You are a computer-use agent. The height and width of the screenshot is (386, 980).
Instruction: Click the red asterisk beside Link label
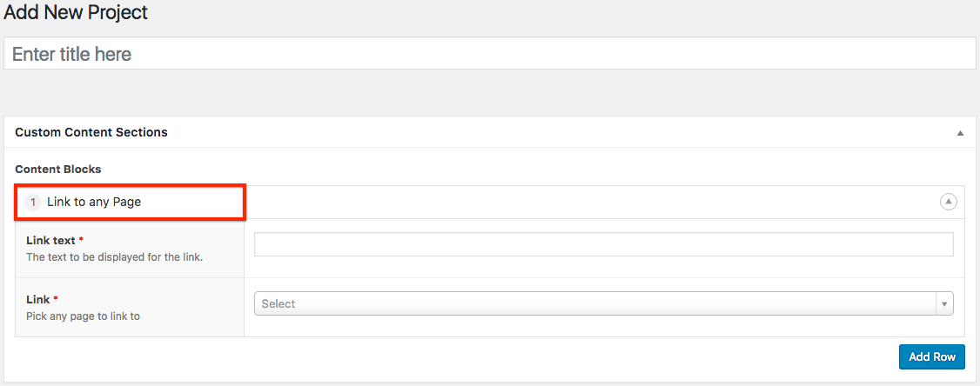coord(56,299)
